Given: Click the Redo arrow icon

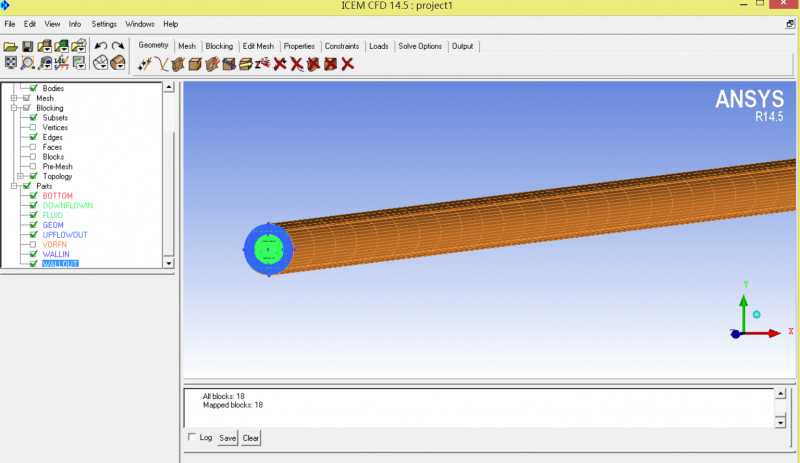Looking at the screenshot, I should tap(118, 46).
